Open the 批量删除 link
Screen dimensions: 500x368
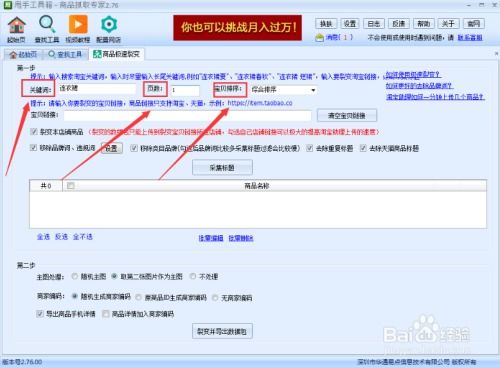pyautogui.click(x=241, y=238)
